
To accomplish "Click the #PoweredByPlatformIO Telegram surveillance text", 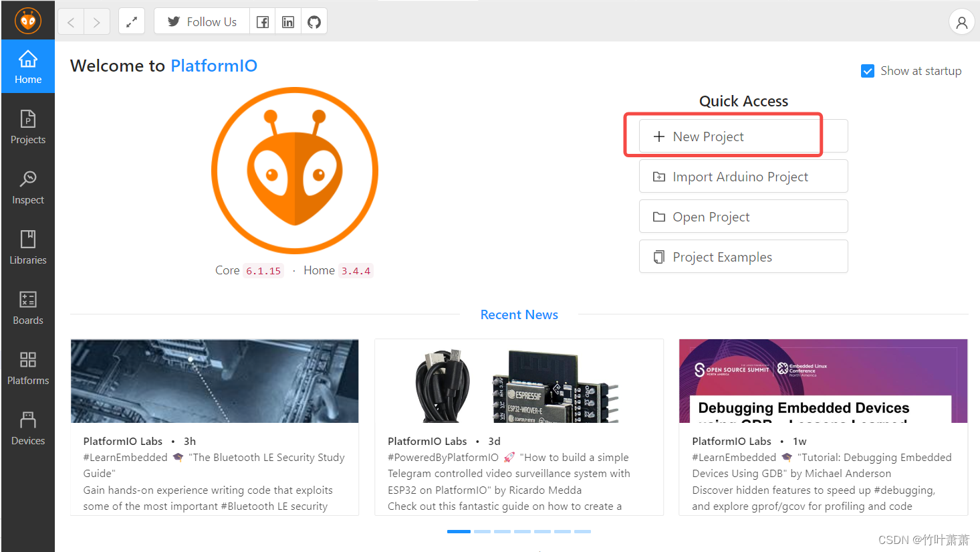I will [509, 474].
